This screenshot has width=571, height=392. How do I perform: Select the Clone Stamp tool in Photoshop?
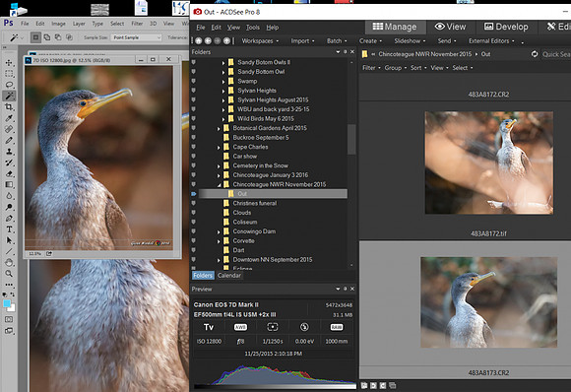(9, 152)
